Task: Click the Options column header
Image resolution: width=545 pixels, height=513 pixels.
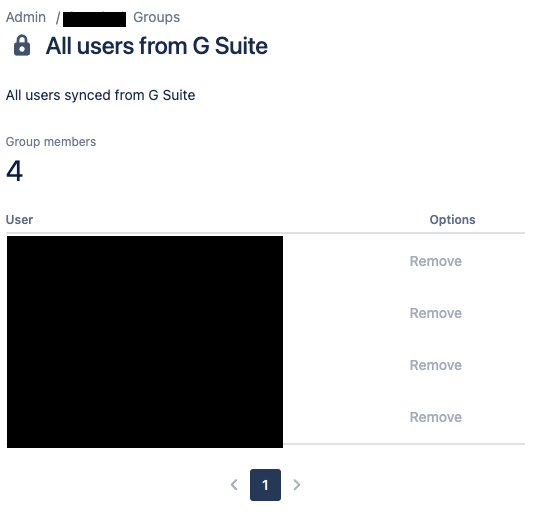Action: coord(452,220)
